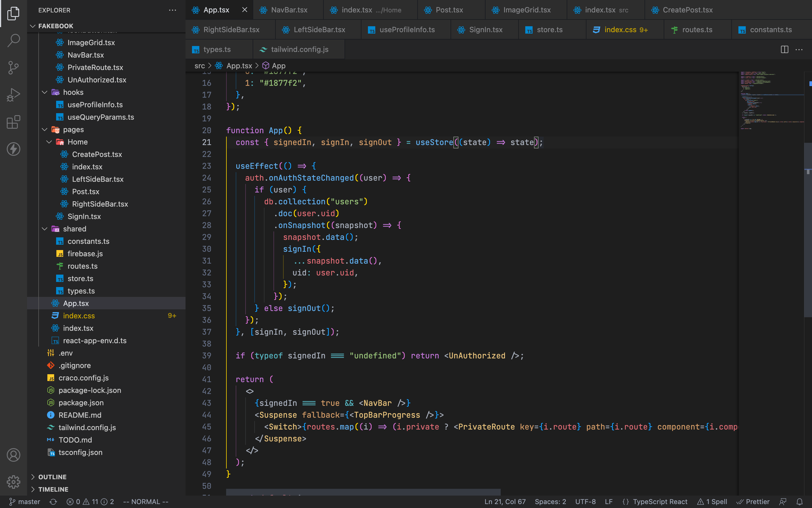Switch to index.css tab
This screenshot has width=812, height=508.
click(x=625, y=30)
